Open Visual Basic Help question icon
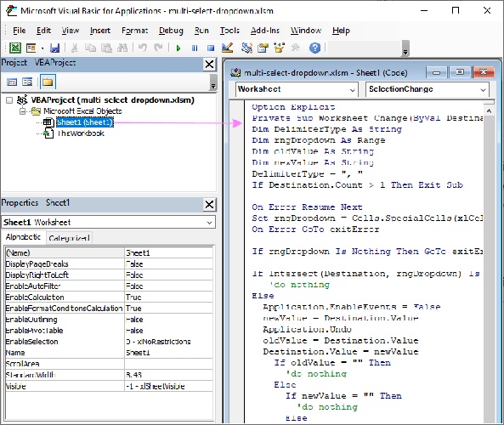The height and width of the screenshot is (425, 504). (315, 48)
